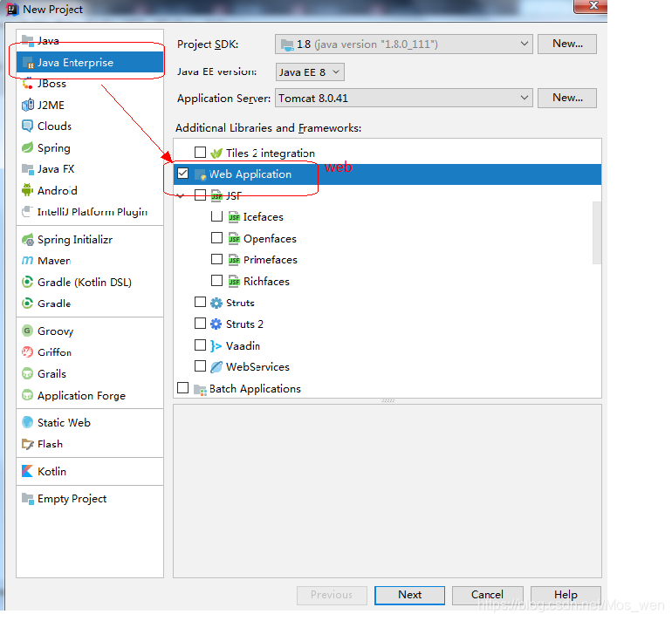Screen dimensions: 672x621
Task: Click the Java Enterprise icon
Action: tap(27, 63)
